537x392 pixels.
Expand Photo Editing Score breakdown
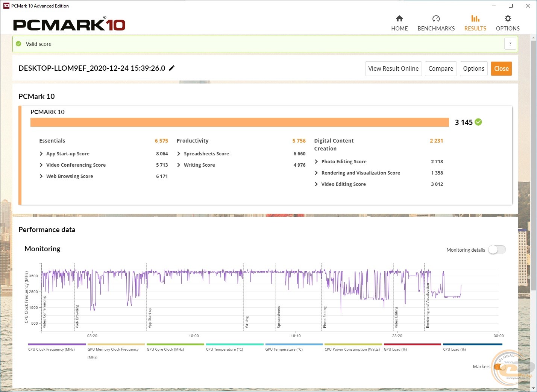tap(316, 162)
